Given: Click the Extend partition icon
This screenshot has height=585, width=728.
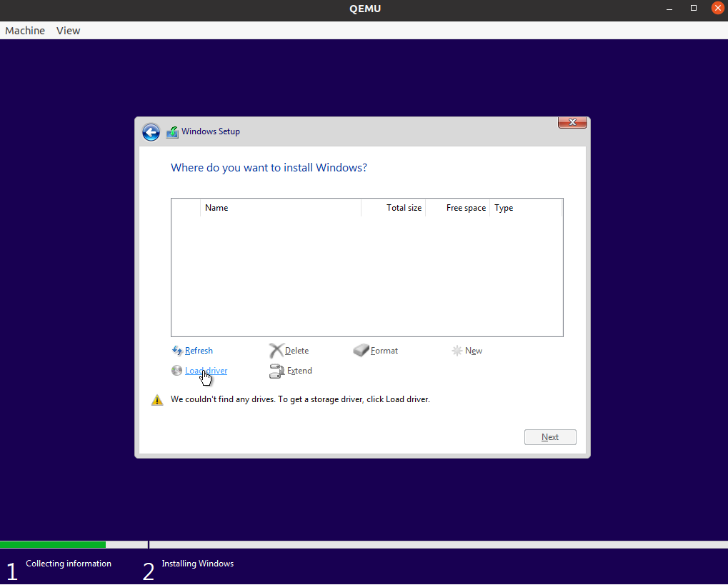Looking at the screenshot, I should (276, 371).
